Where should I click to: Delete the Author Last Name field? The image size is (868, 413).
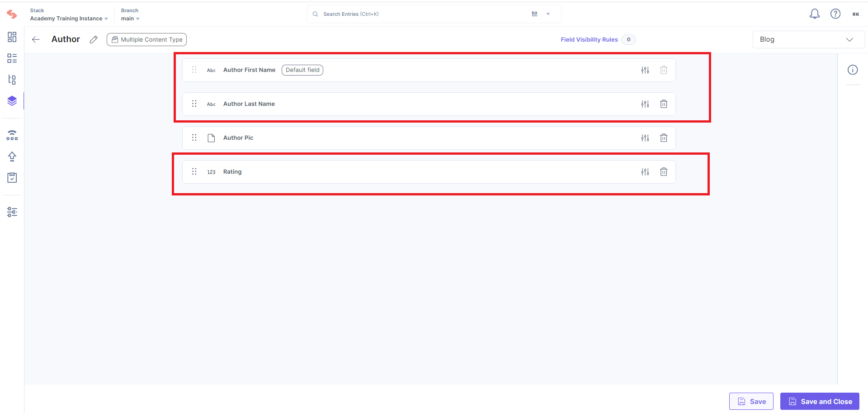[x=664, y=104]
